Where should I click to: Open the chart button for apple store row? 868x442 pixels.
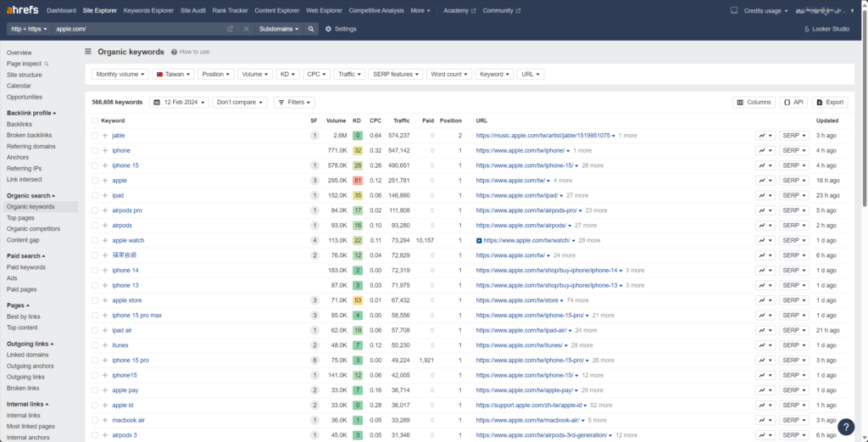[765, 300]
